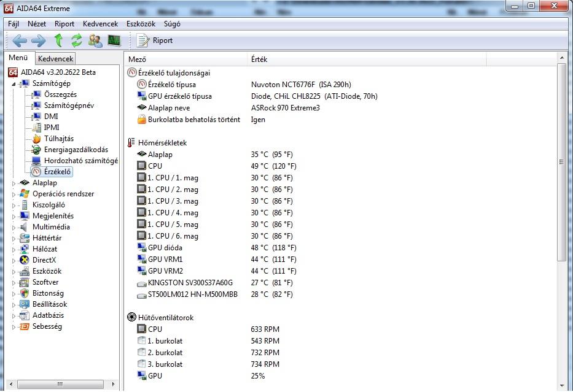Click the KINGSTON SV300S37A60G drive icon
The height and width of the screenshot is (392, 573).
[x=141, y=283]
